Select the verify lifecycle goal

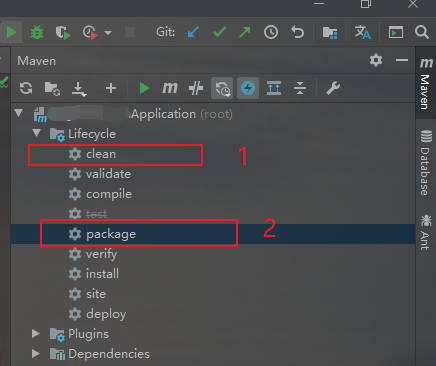coord(101,254)
